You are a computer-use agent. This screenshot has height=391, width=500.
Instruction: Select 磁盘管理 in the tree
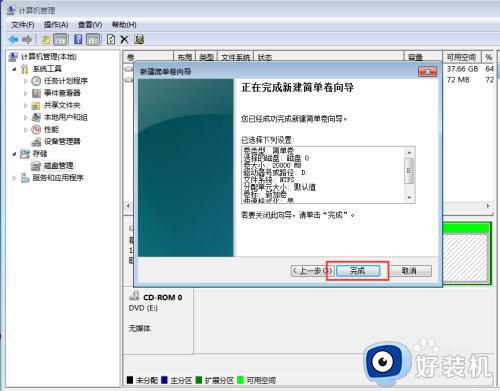point(59,166)
